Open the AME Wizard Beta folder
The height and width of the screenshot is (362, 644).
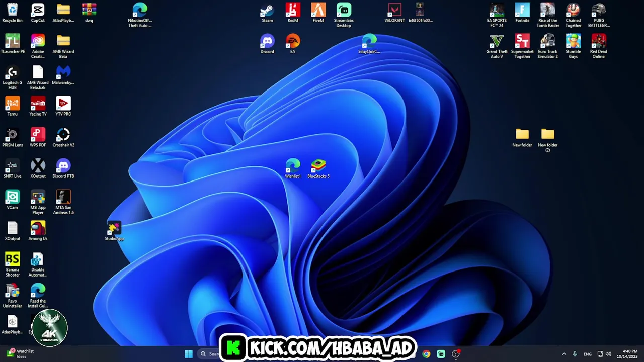coord(63,47)
